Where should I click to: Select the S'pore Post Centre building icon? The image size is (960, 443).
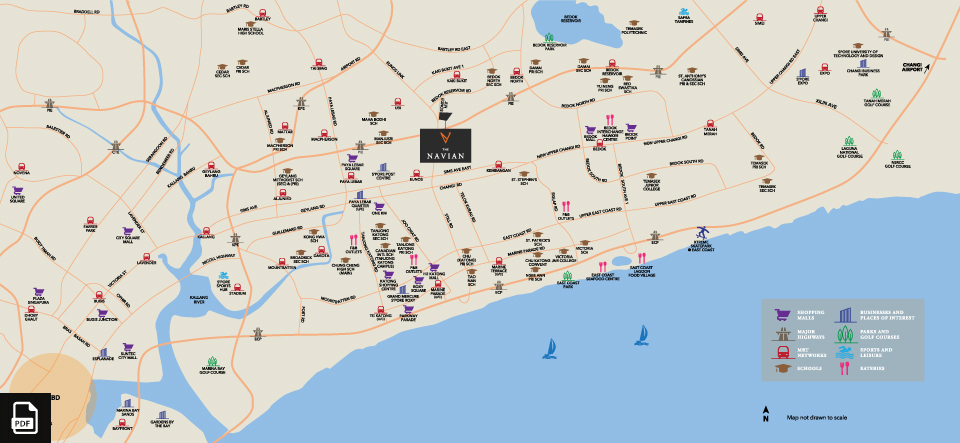383,168
